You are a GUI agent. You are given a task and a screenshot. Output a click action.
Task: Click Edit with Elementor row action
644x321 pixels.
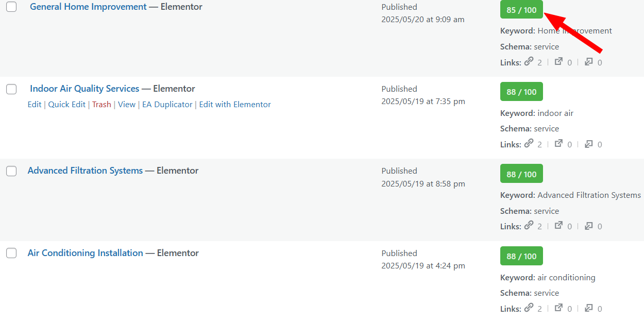(x=235, y=105)
